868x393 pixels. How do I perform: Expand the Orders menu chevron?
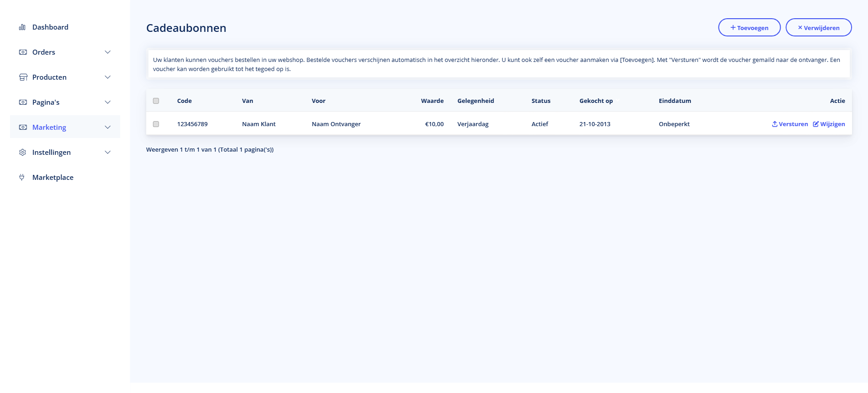pyautogui.click(x=108, y=52)
